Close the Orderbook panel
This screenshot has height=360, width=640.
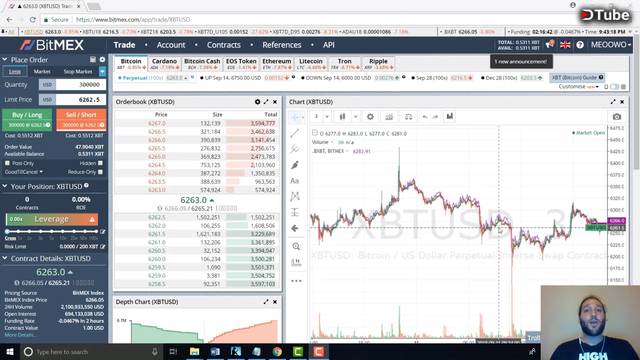coord(275,102)
